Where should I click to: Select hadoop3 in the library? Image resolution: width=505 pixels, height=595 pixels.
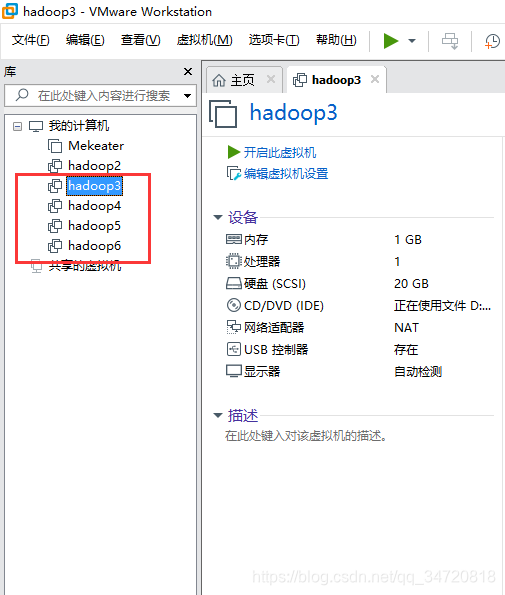click(94, 186)
